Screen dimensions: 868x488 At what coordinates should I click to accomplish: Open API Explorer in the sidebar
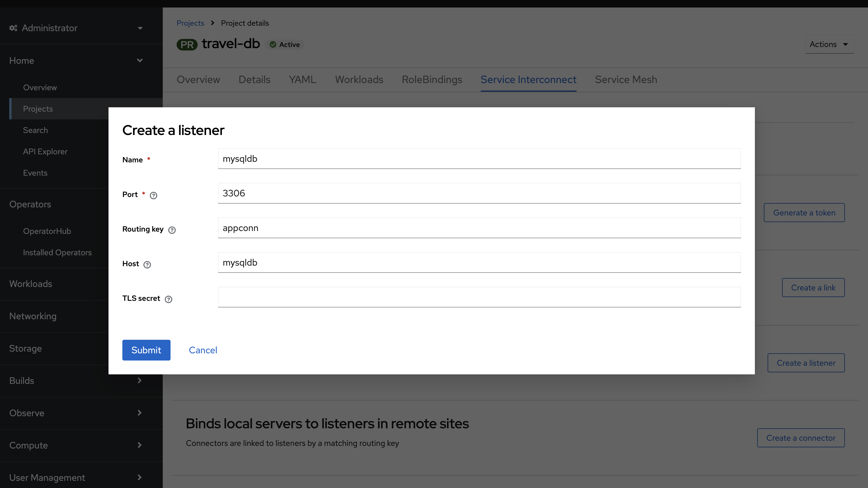click(45, 151)
